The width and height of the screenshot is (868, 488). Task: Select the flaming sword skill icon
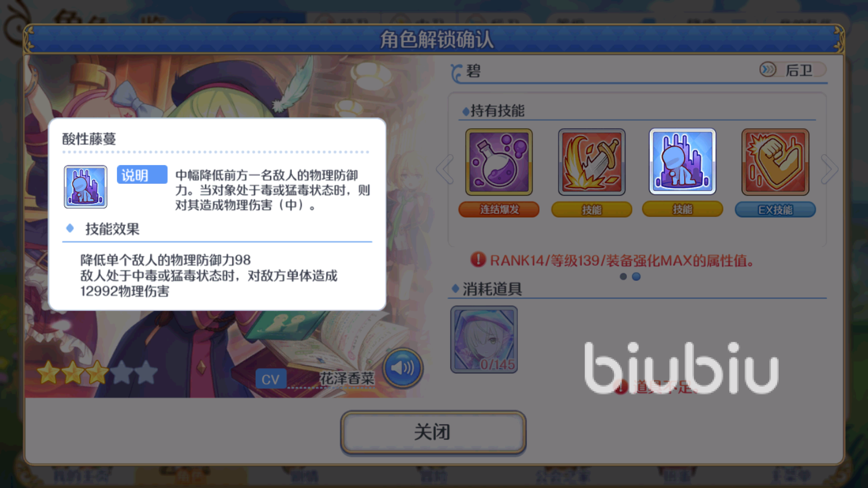(x=592, y=162)
